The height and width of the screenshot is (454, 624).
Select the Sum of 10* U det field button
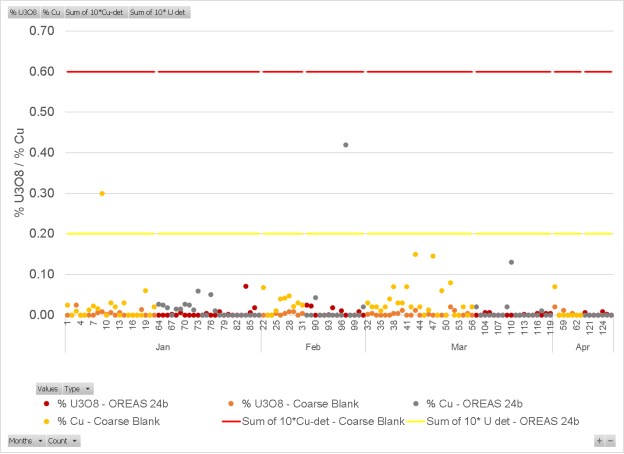coord(159,12)
